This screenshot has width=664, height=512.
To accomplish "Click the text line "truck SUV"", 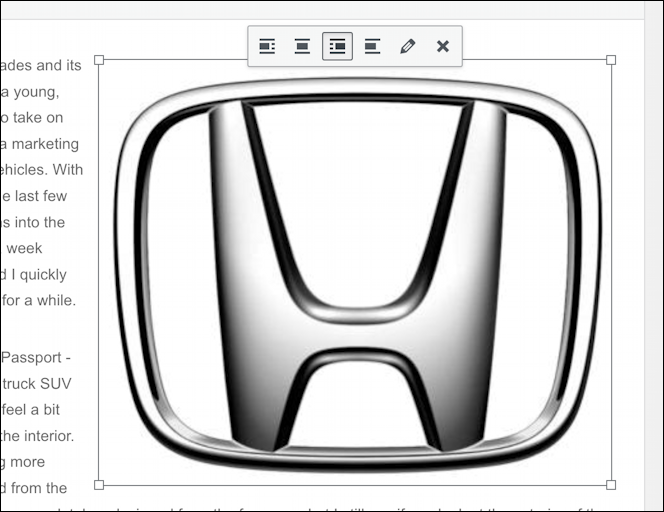I will (37, 384).
